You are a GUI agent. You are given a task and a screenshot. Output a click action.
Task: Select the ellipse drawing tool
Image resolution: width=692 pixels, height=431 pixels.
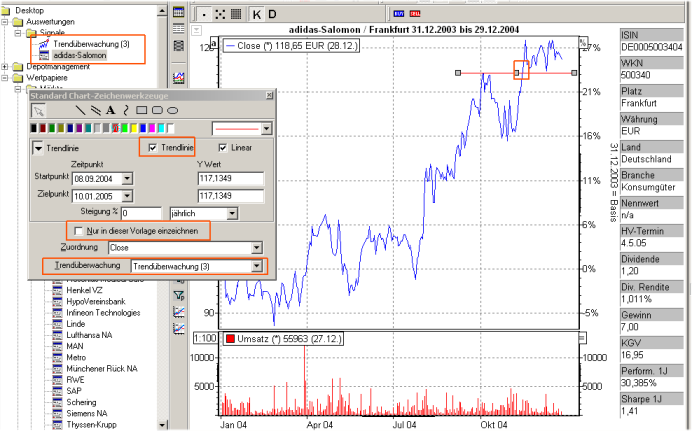(173, 110)
